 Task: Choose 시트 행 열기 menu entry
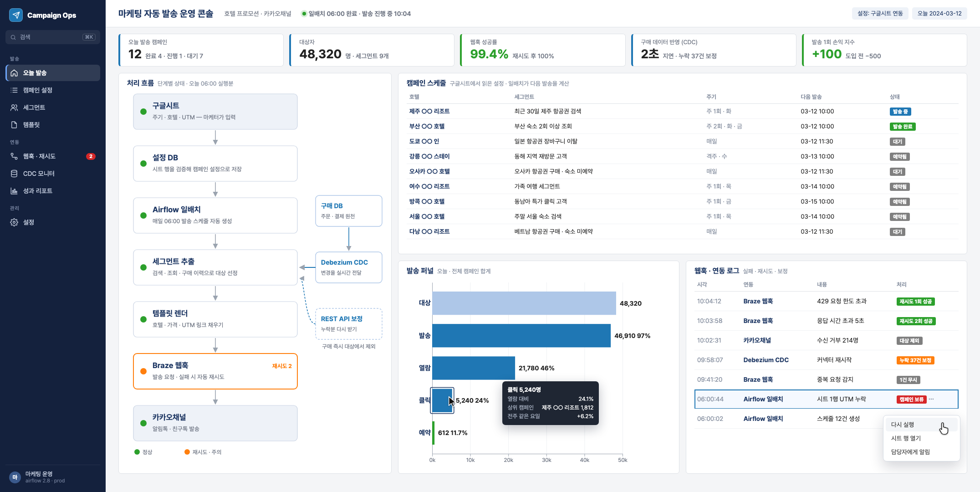click(x=921, y=438)
